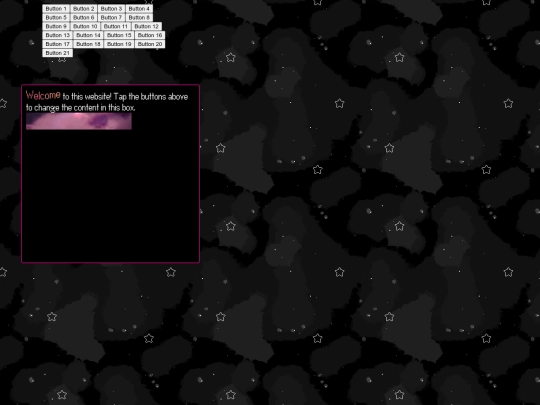
Task: Click Button 18
Action: (x=88, y=44)
